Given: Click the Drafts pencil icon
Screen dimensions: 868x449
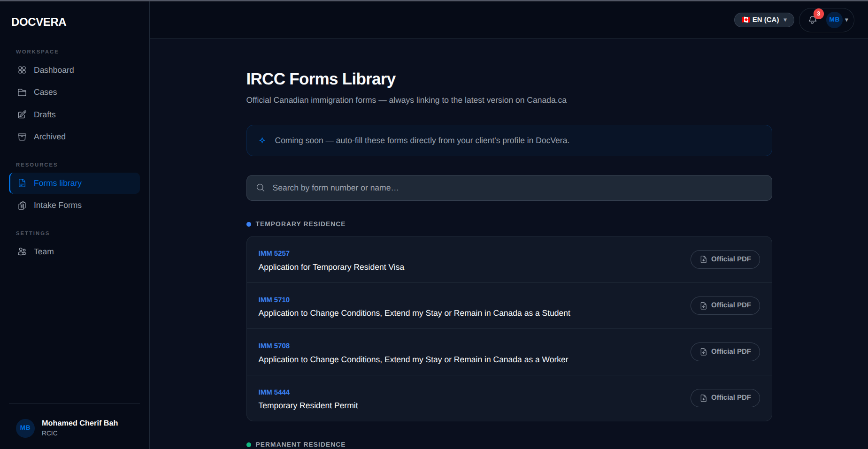Looking at the screenshot, I should [22, 114].
